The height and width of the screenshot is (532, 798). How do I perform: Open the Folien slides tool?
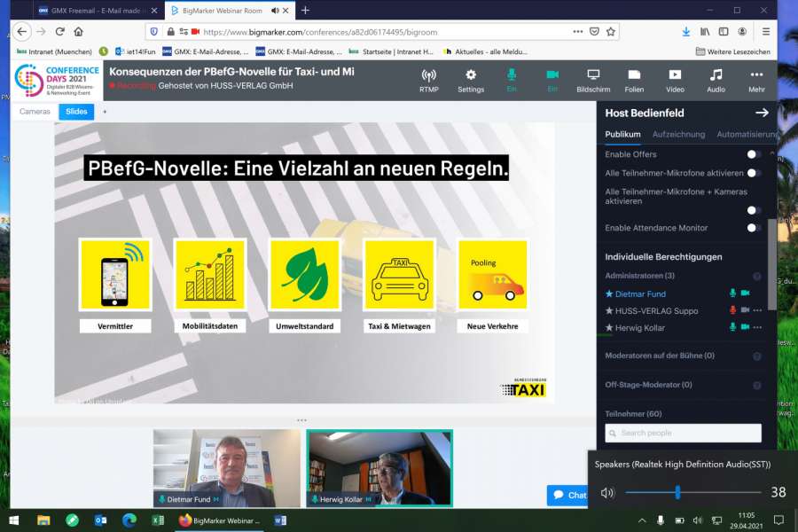point(634,81)
